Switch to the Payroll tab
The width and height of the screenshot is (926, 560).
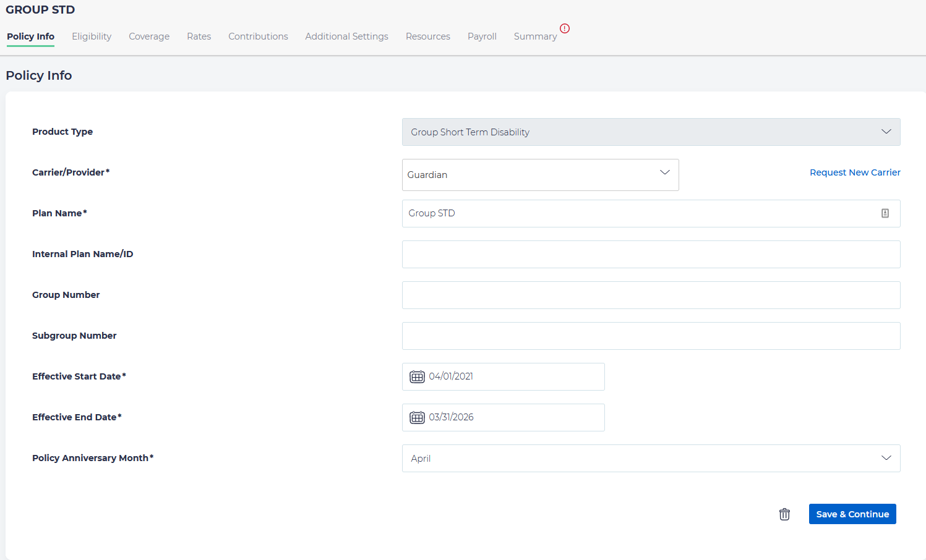coord(482,36)
